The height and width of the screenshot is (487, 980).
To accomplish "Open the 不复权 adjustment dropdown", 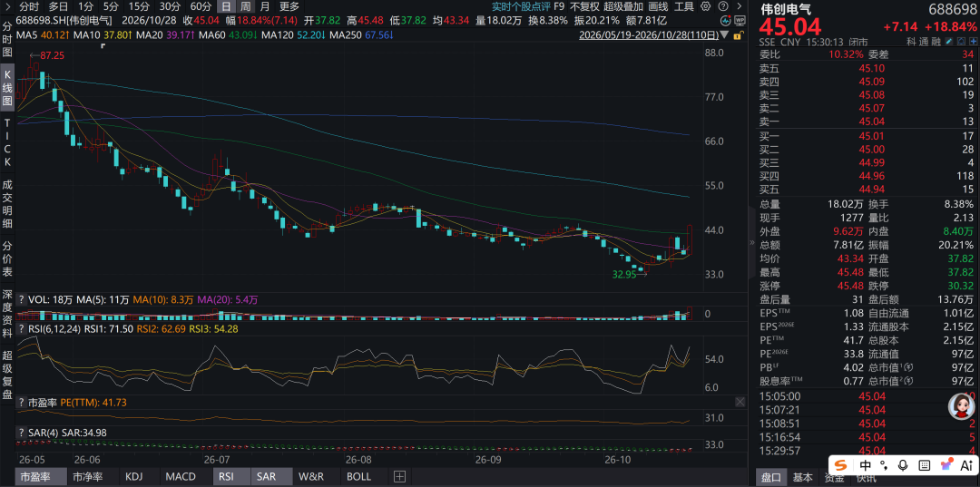I will [x=584, y=7].
